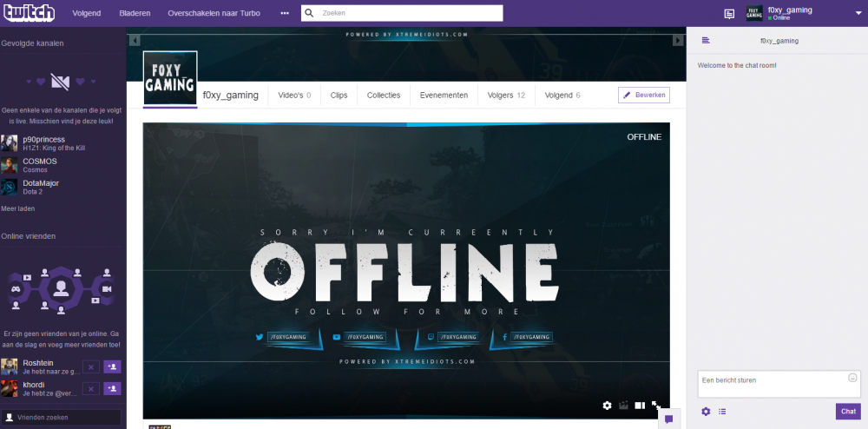This screenshot has height=429, width=868.
Task: Open the COSMOS channel
Action: (40, 161)
